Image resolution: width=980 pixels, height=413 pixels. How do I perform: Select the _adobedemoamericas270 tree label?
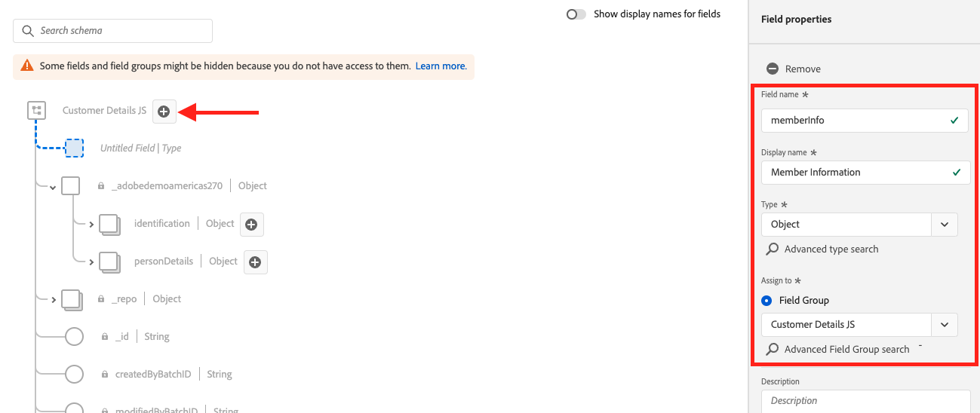click(167, 186)
